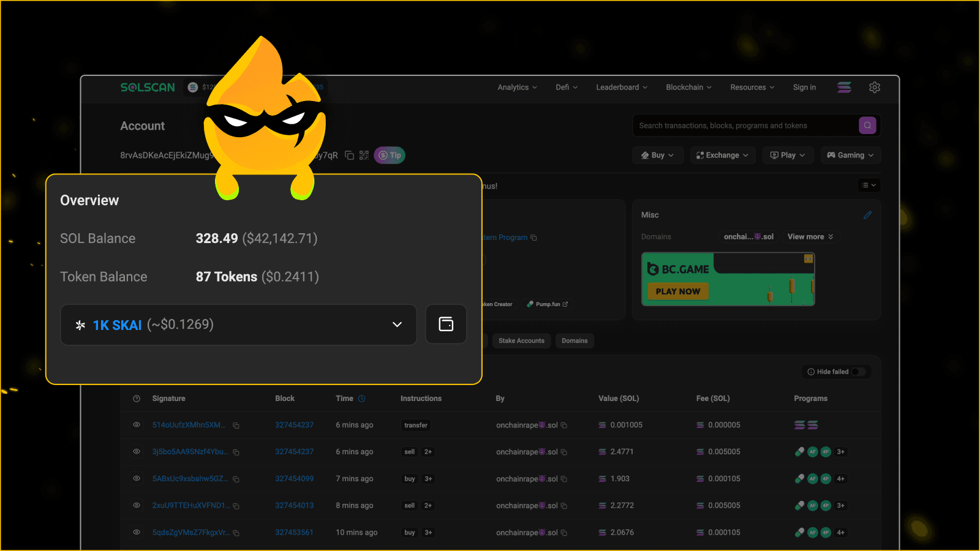Expand View more domains

coord(810,237)
